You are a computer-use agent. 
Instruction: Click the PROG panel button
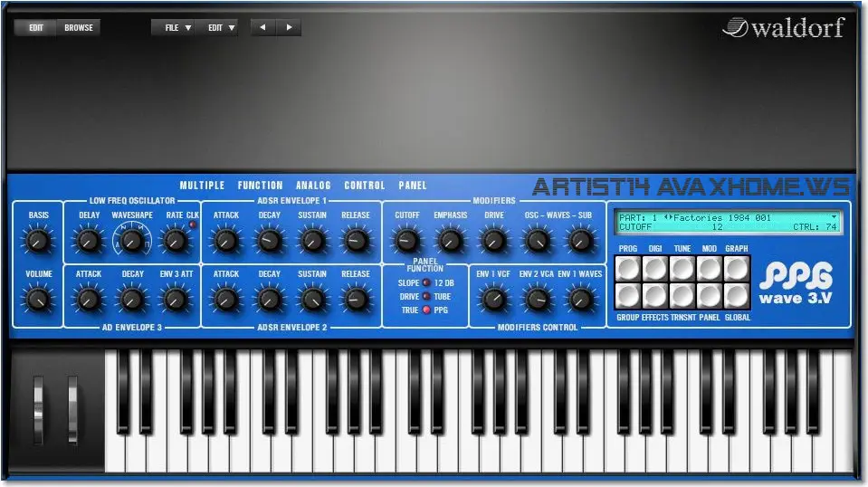(x=628, y=269)
